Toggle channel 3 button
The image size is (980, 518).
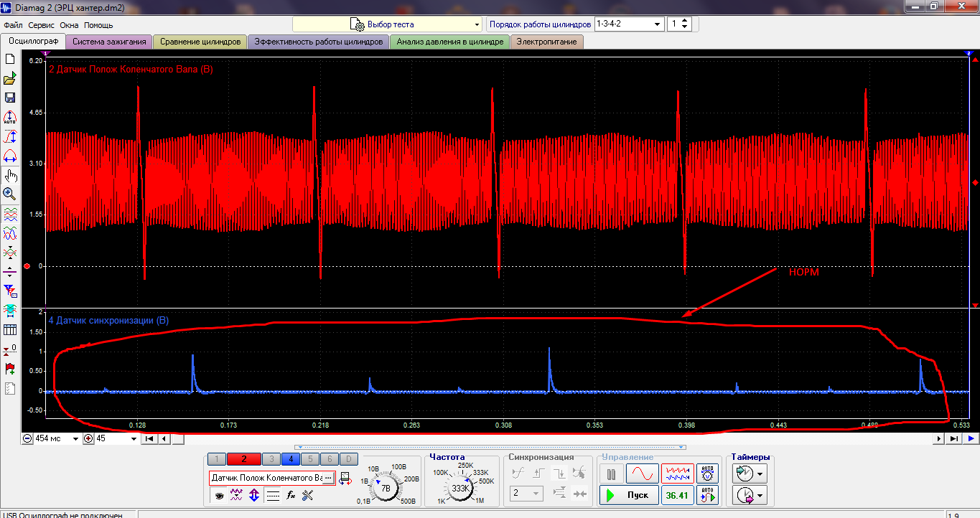[x=271, y=459]
